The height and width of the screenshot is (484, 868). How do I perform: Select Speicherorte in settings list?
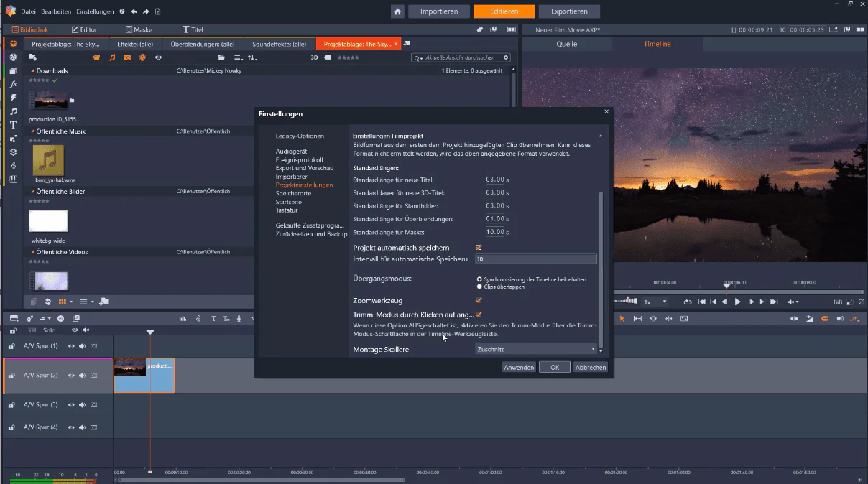293,193
